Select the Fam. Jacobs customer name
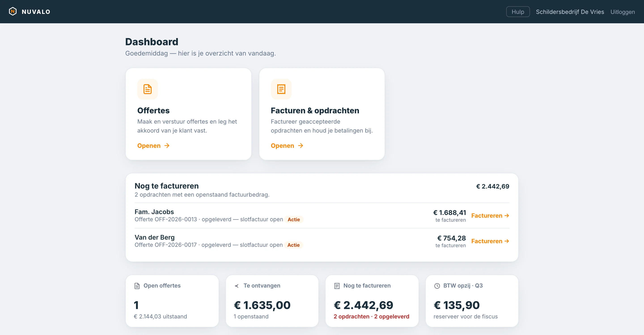 [x=154, y=212]
